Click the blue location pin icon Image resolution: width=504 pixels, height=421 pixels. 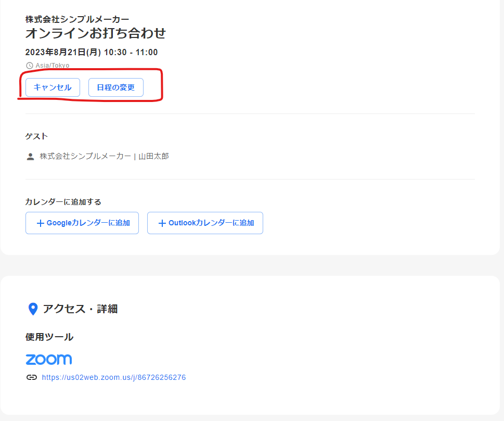tap(33, 309)
